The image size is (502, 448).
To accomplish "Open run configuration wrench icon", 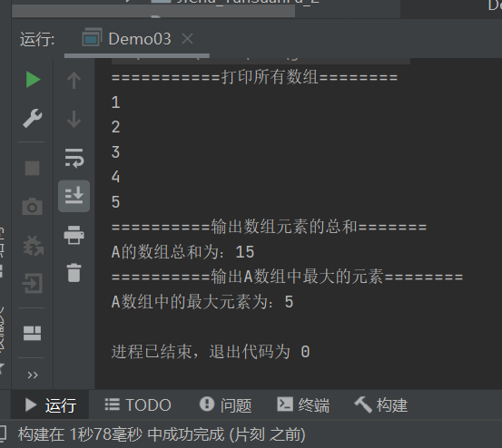I will pos(33,118).
